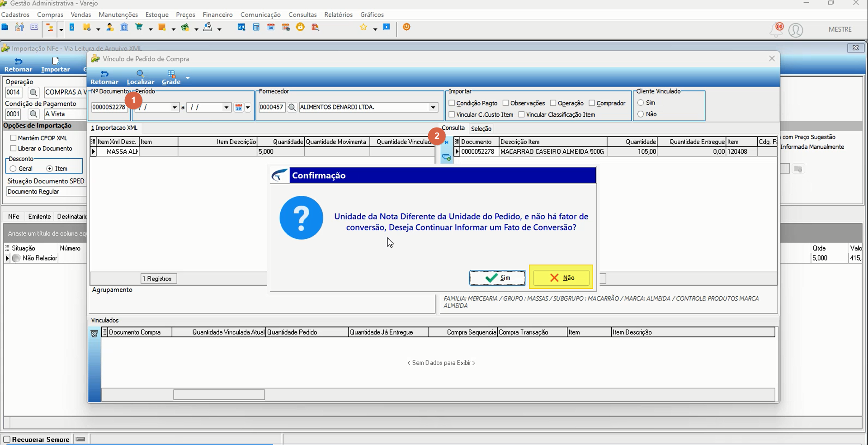Viewport: 868px width, 445px height.
Task: Click the orange power icon in main toolbar
Action: point(406,27)
